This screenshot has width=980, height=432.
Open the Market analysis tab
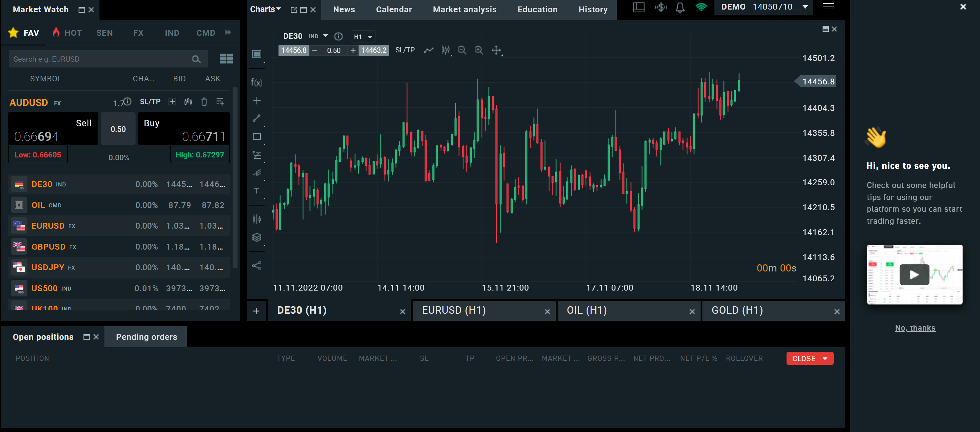[x=465, y=10]
